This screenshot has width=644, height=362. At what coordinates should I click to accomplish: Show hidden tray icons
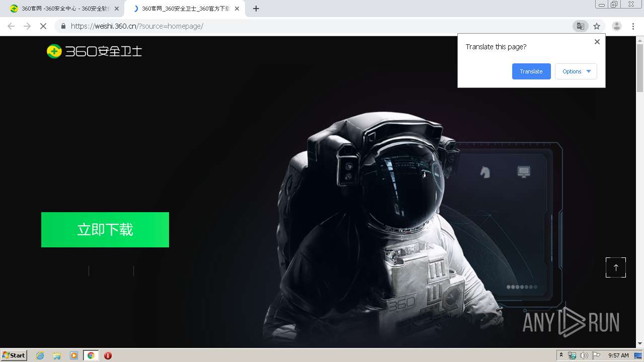pyautogui.click(x=561, y=355)
